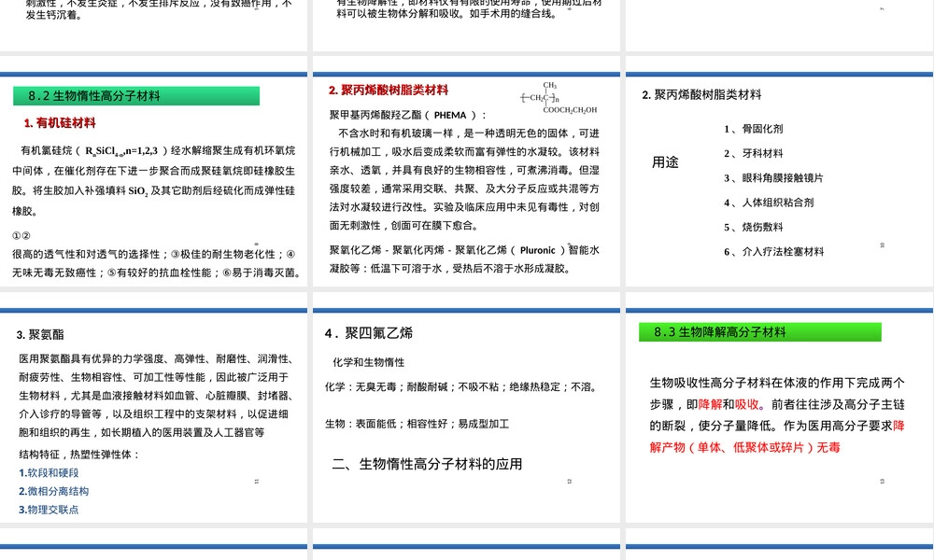This screenshot has width=934, height=560.
Task: Click the red word 降解 in 降解和吸收
Action: 710,405
